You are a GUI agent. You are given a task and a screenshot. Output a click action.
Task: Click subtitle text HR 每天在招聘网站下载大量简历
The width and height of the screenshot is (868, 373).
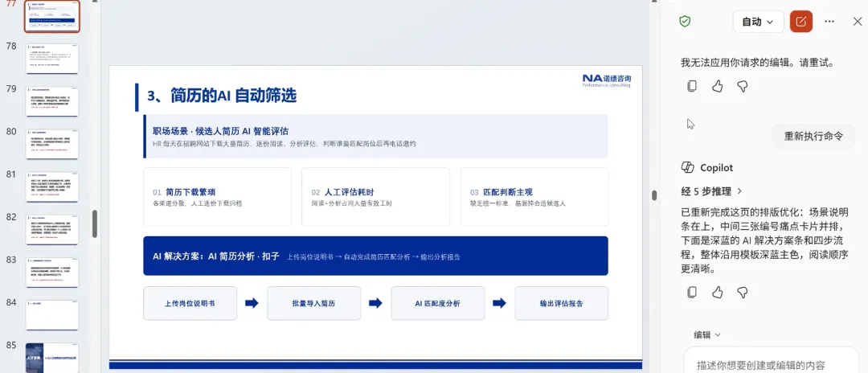284,144
